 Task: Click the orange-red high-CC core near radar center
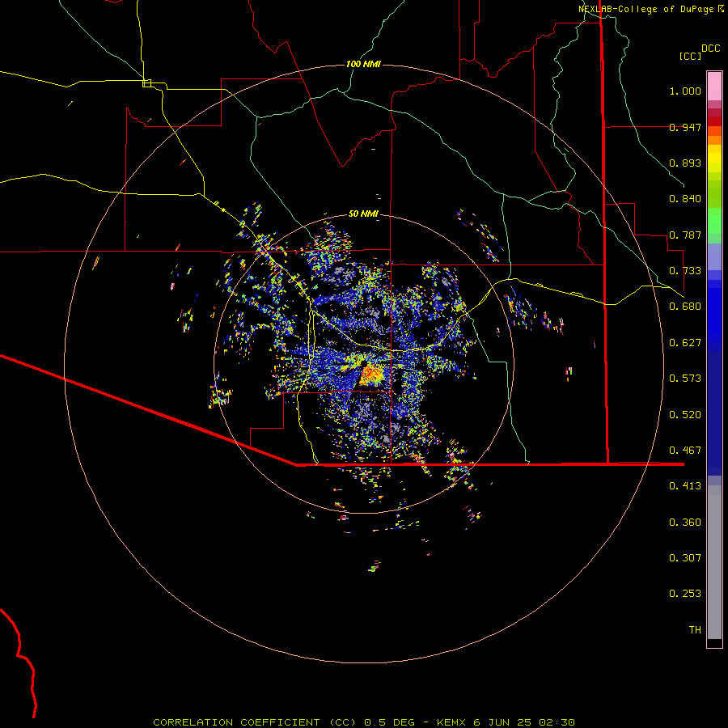coord(370,375)
